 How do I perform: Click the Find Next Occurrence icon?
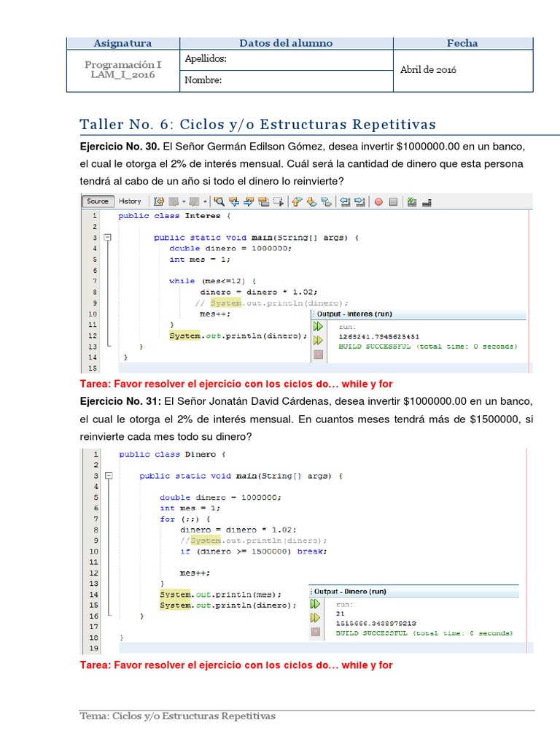(x=249, y=202)
